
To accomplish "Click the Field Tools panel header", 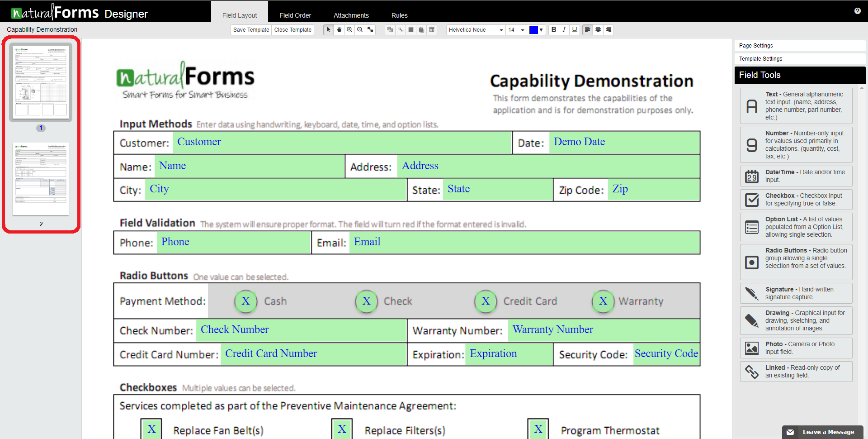I will (800, 75).
